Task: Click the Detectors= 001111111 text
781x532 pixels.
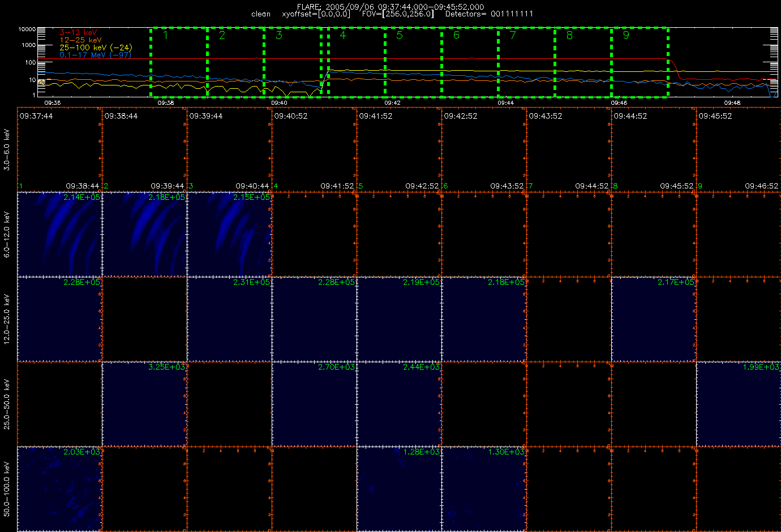Action: [489, 14]
